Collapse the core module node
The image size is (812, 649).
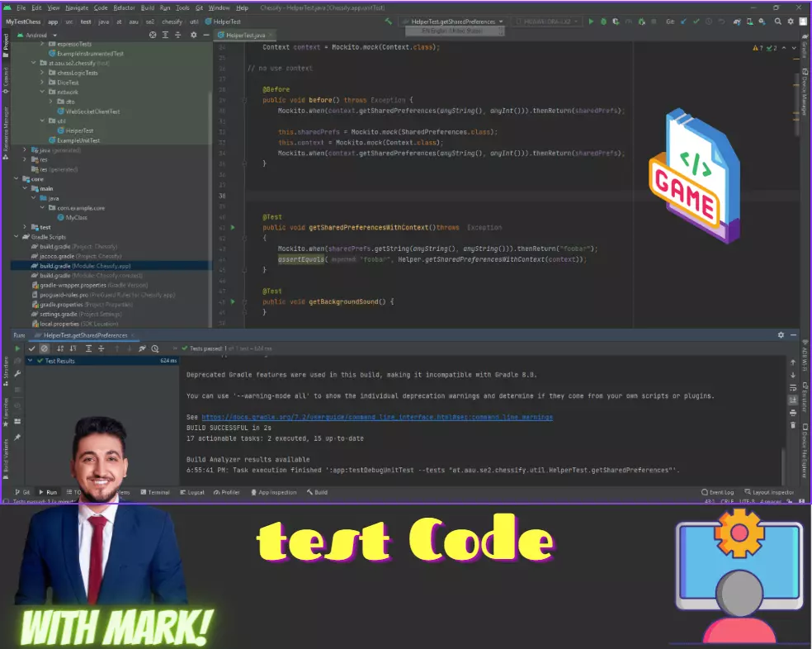click(17, 179)
